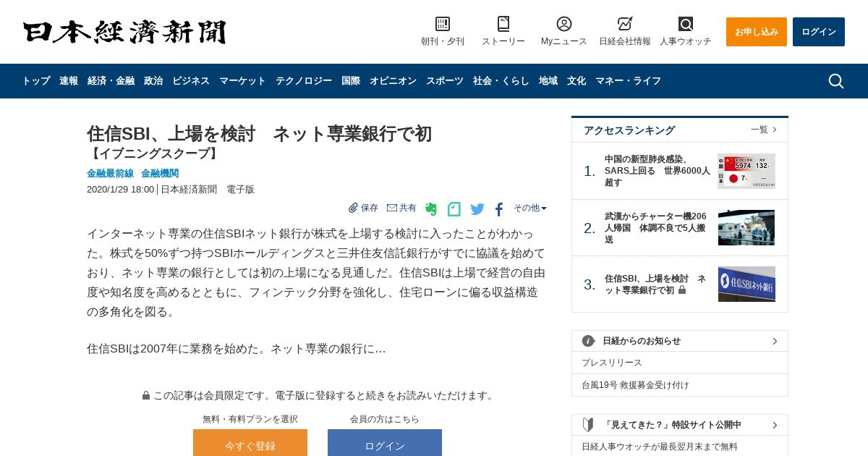The image size is (868, 456).
Task: Open 経済・金融 section
Action: pos(111,81)
